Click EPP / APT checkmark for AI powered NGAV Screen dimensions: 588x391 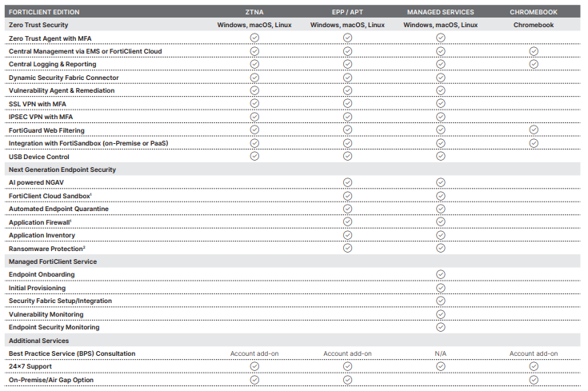click(x=348, y=182)
